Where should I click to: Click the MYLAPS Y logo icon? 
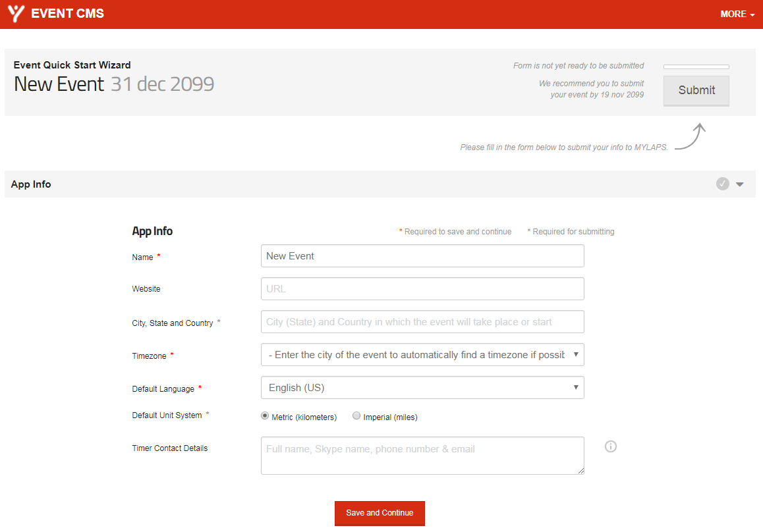[16, 14]
